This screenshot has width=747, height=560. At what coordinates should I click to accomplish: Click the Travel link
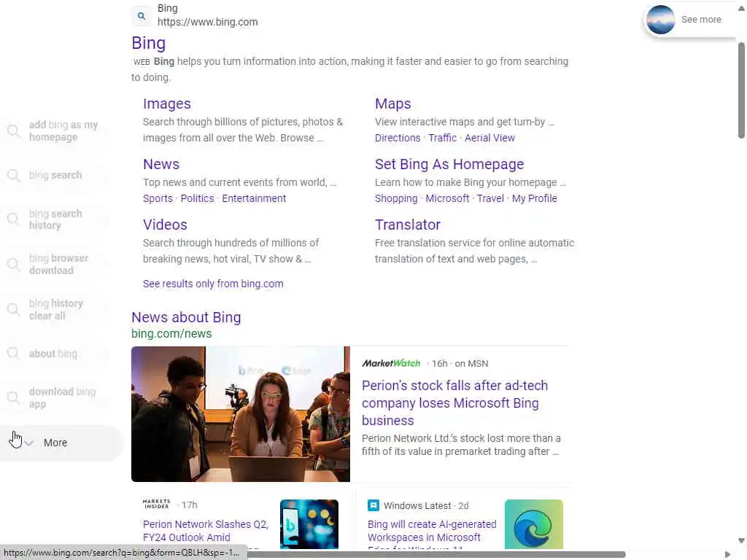click(490, 198)
